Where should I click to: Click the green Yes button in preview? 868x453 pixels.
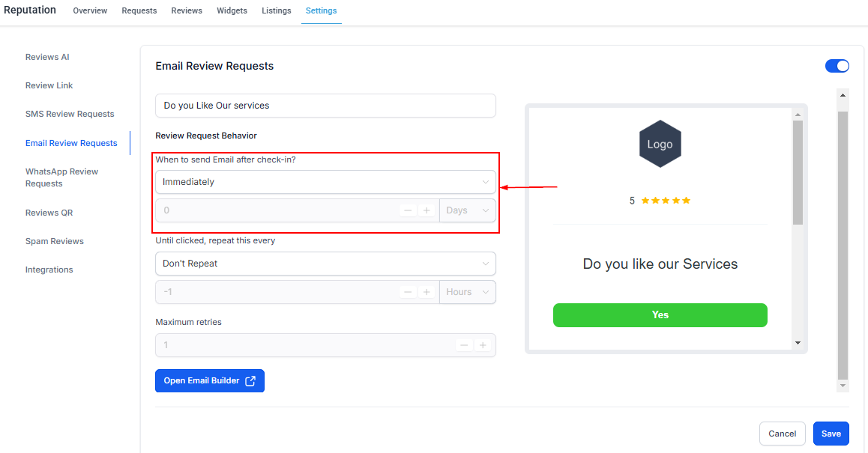(x=660, y=314)
